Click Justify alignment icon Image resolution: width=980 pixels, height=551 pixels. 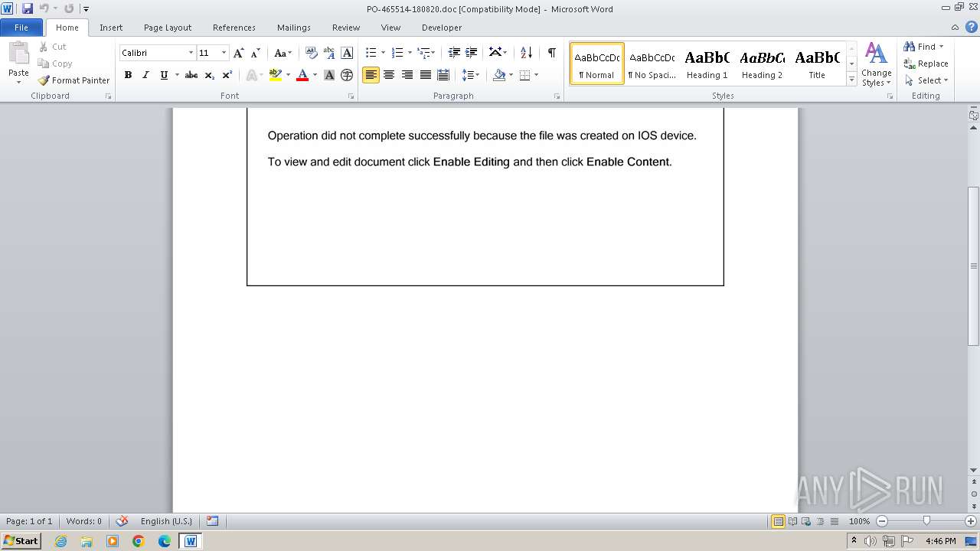(x=425, y=75)
